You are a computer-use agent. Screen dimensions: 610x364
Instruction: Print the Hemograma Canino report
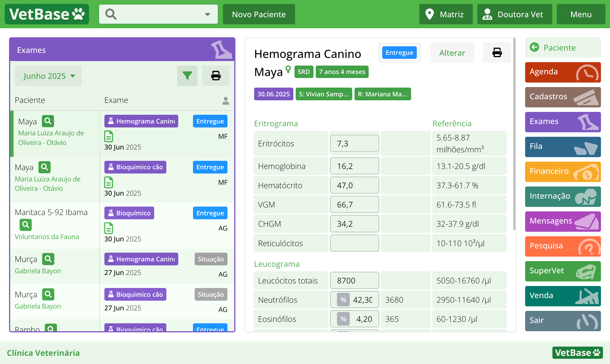click(497, 53)
